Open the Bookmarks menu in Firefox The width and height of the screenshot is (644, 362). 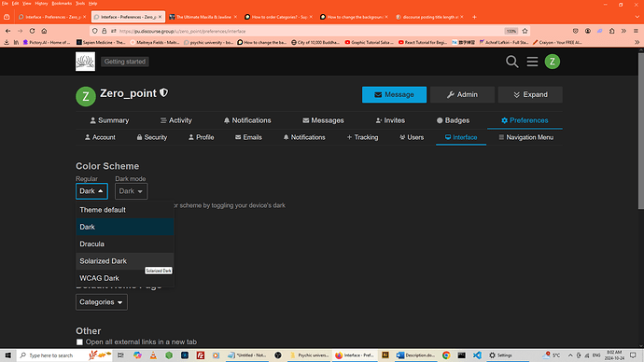pos(62,4)
